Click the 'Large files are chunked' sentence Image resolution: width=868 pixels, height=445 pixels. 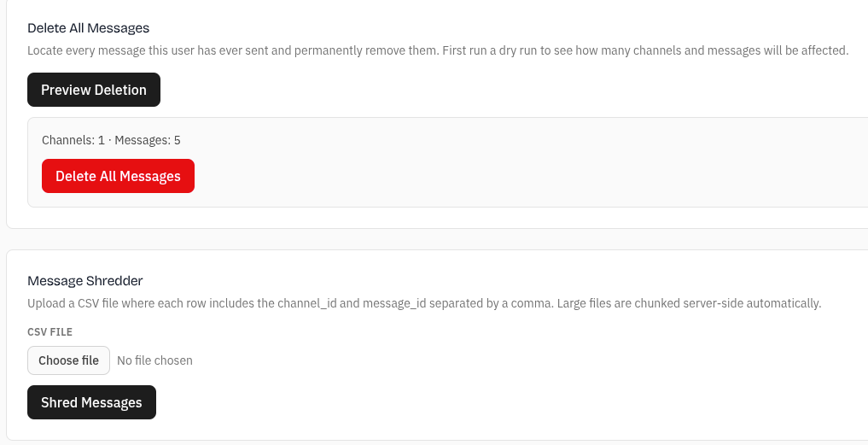pos(683,303)
